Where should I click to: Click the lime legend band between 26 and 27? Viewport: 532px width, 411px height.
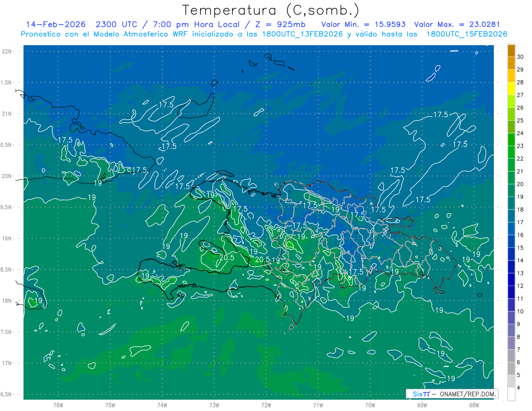(x=511, y=101)
